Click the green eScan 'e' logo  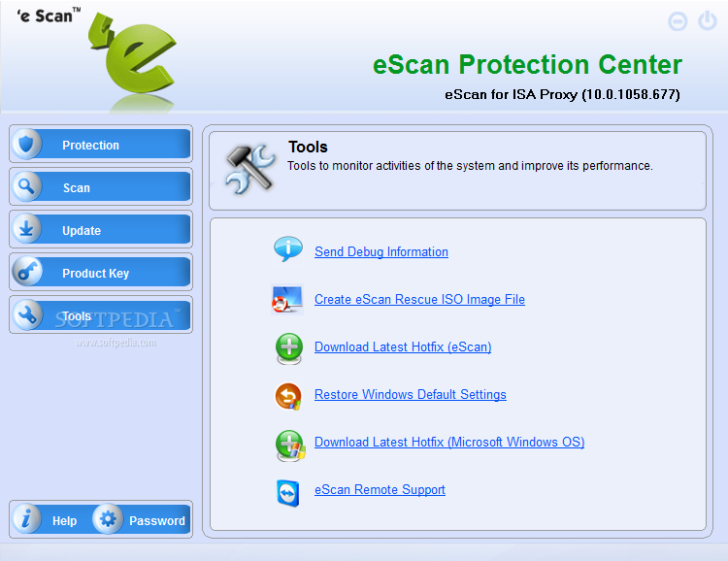coord(134,54)
